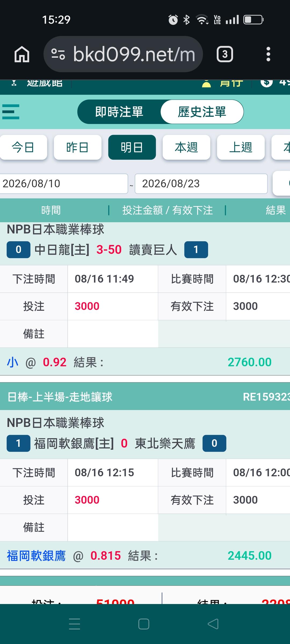Choose the 上週 date range
Screen dimensions: 290x644
pos(241,147)
